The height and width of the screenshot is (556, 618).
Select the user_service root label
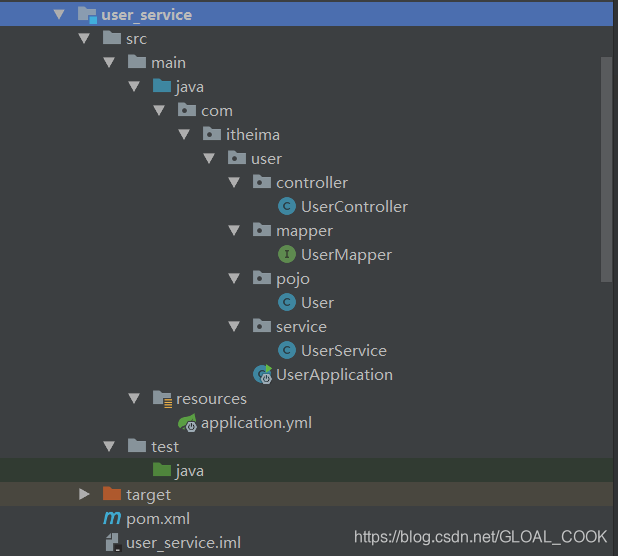(x=147, y=15)
